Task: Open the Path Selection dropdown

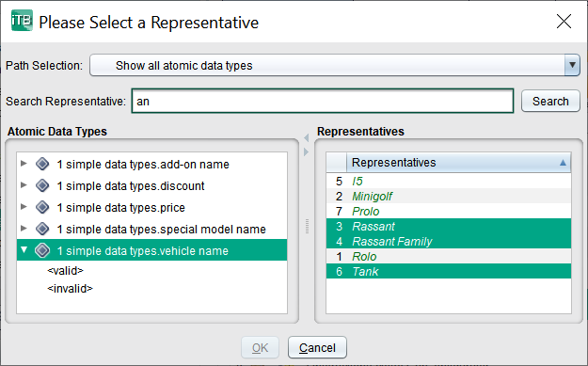Action: [572, 65]
